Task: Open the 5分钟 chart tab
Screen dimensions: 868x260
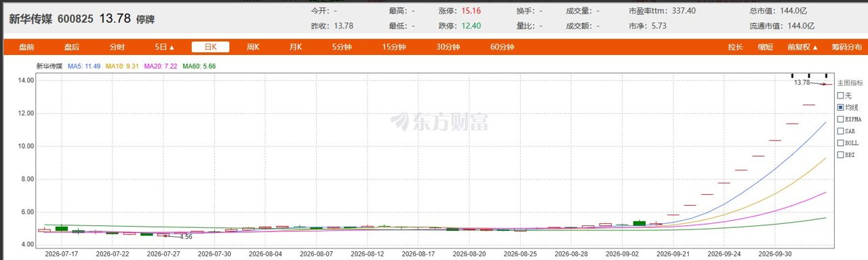Action: pyautogui.click(x=342, y=48)
